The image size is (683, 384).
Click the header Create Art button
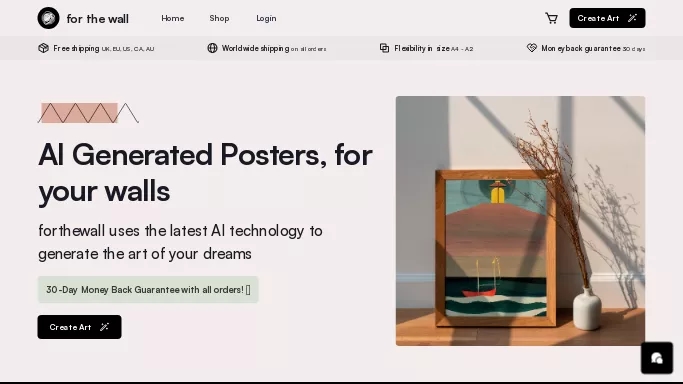point(607,18)
